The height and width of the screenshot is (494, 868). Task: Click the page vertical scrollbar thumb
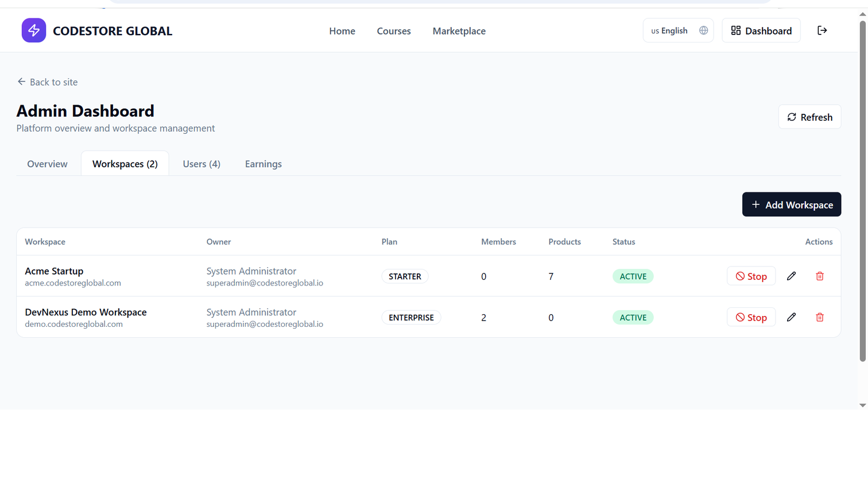pyautogui.click(x=862, y=191)
